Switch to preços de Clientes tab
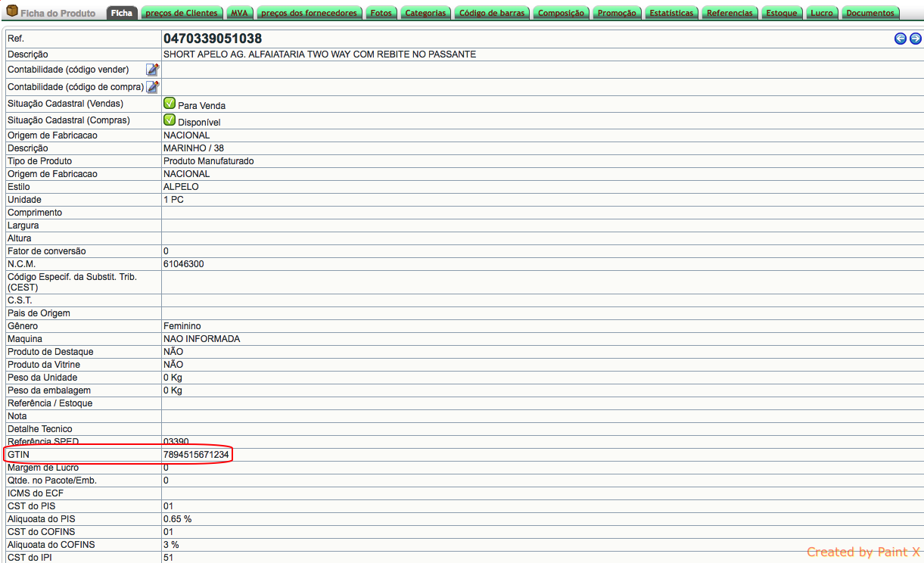Screen dimensions: 924x563 coord(182,13)
